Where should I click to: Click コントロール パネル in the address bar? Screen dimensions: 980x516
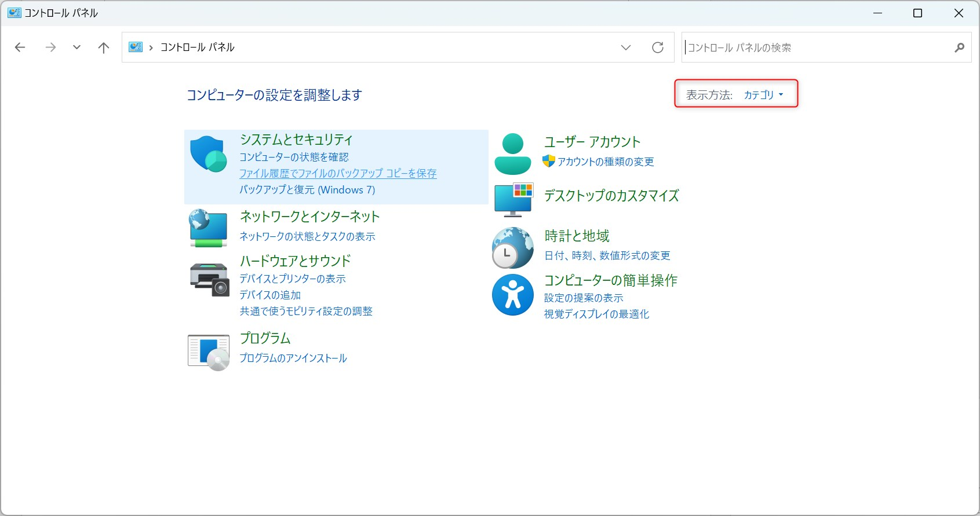click(197, 47)
